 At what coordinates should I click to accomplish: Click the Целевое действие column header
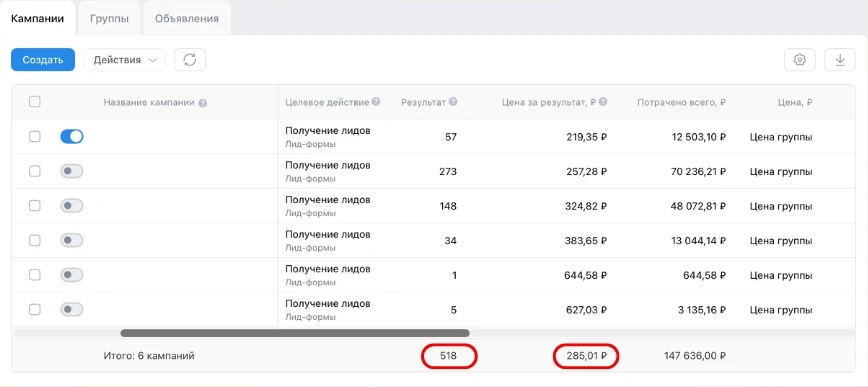point(327,102)
